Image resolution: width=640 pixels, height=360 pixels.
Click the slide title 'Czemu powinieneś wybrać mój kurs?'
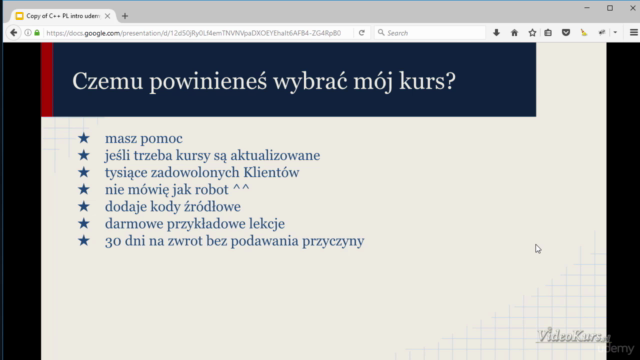(264, 81)
